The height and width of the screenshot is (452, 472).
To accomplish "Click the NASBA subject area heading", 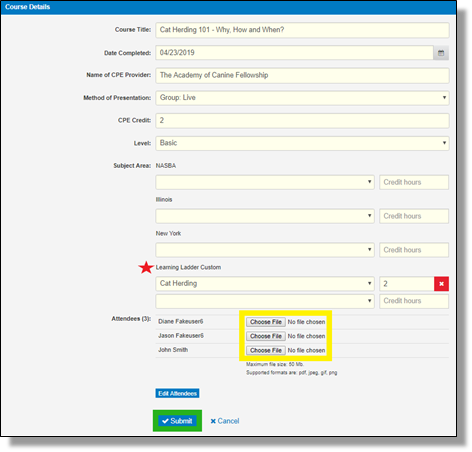I will (166, 166).
